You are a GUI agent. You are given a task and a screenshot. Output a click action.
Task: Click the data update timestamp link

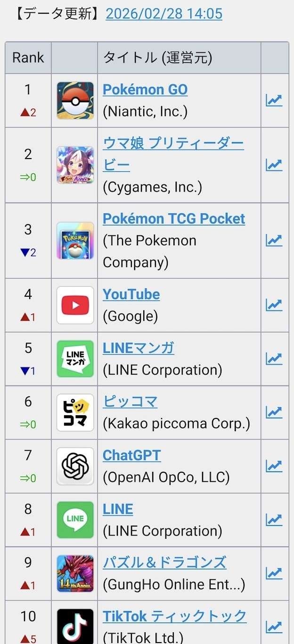(164, 14)
